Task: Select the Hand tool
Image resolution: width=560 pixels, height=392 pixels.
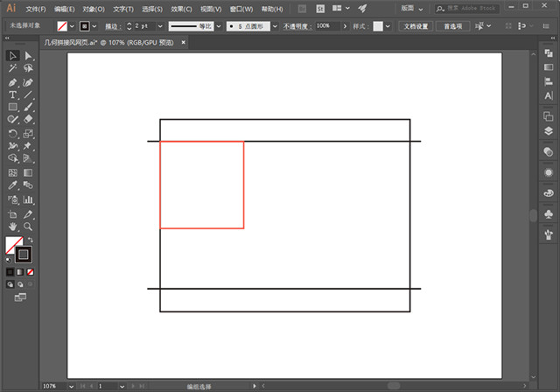Action: click(13, 226)
